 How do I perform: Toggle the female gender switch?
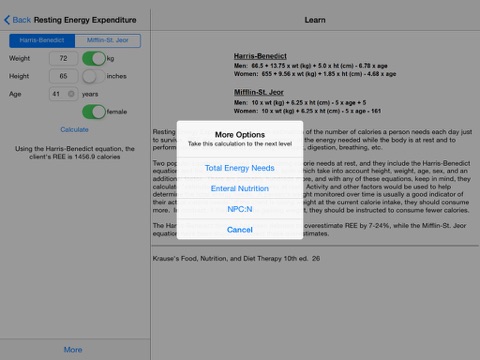click(x=94, y=112)
